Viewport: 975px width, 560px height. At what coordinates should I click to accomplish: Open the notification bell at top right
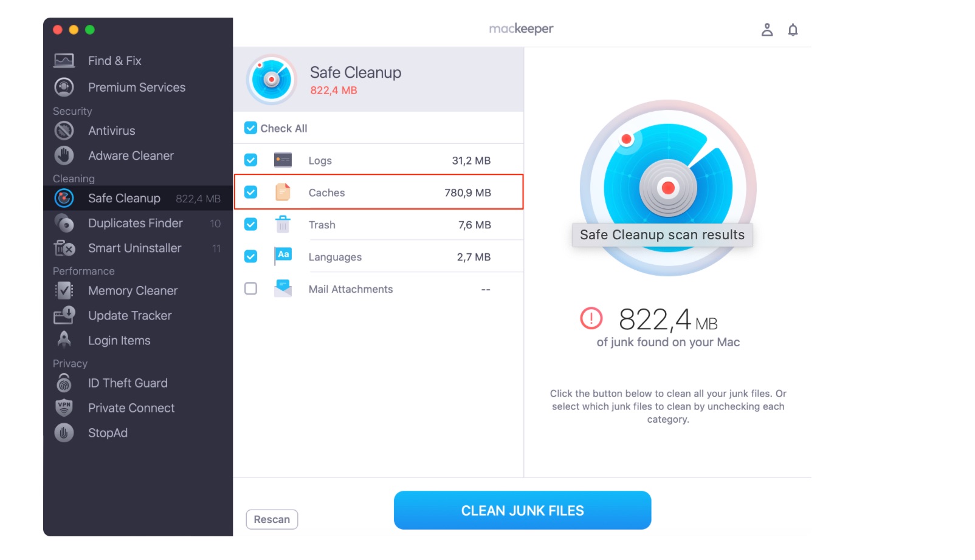(x=793, y=29)
